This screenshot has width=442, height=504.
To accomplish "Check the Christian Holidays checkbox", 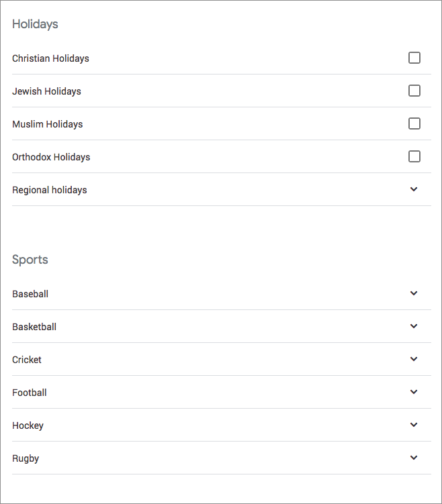I will point(414,58).
